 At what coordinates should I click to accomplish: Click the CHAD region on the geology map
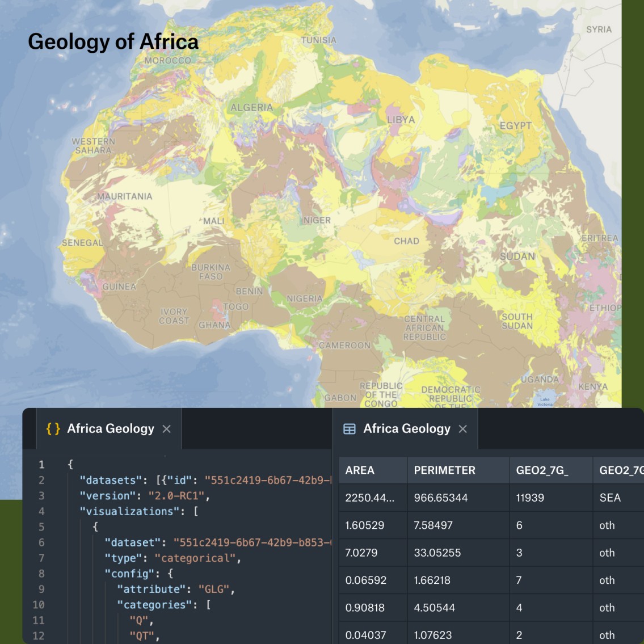[x=407, y=241]
